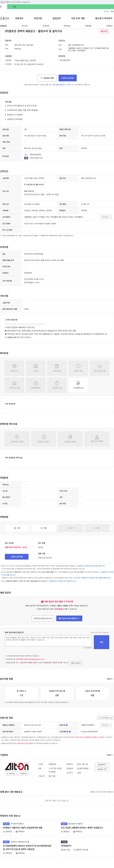
Task: Select the 근무조건 section tab
Action: coord(25,26)
